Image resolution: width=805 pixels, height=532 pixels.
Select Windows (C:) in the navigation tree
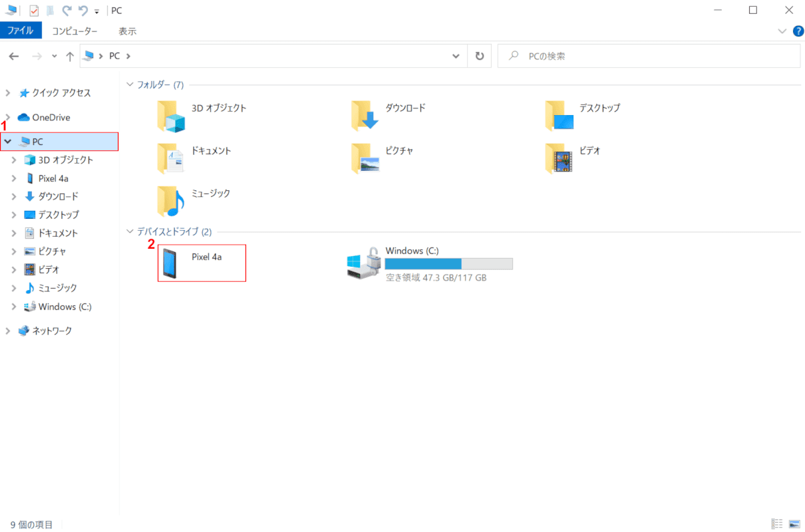(58, 307)
